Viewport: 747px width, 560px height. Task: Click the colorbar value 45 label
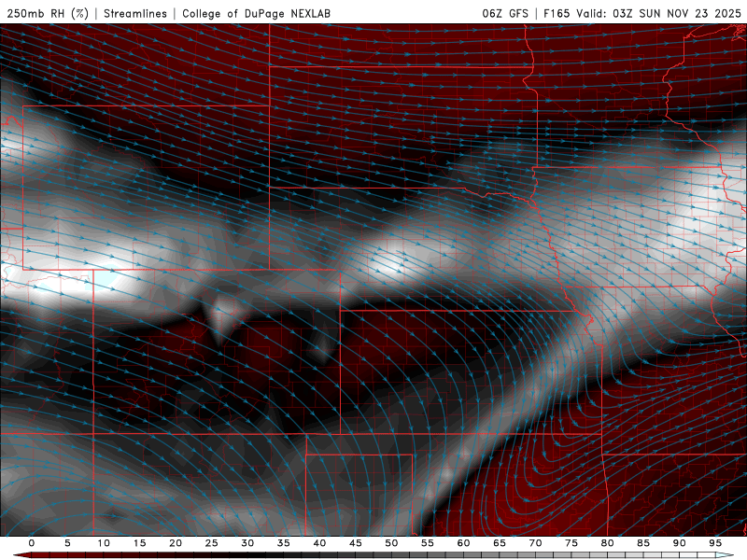point(356,543)
